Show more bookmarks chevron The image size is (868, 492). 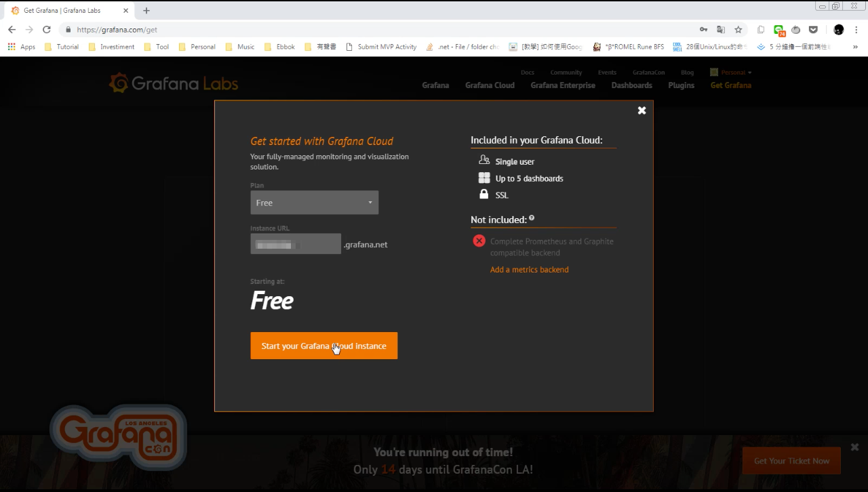855,47
